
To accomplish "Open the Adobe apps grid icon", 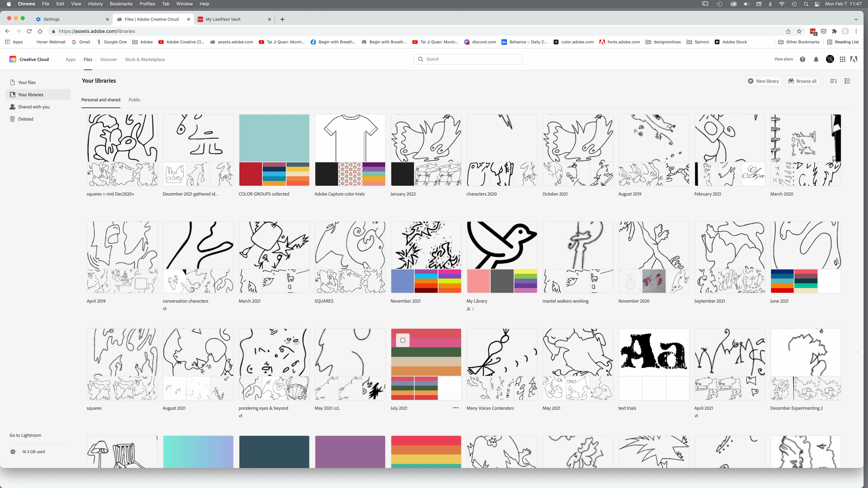I will [x=842, y=59].
